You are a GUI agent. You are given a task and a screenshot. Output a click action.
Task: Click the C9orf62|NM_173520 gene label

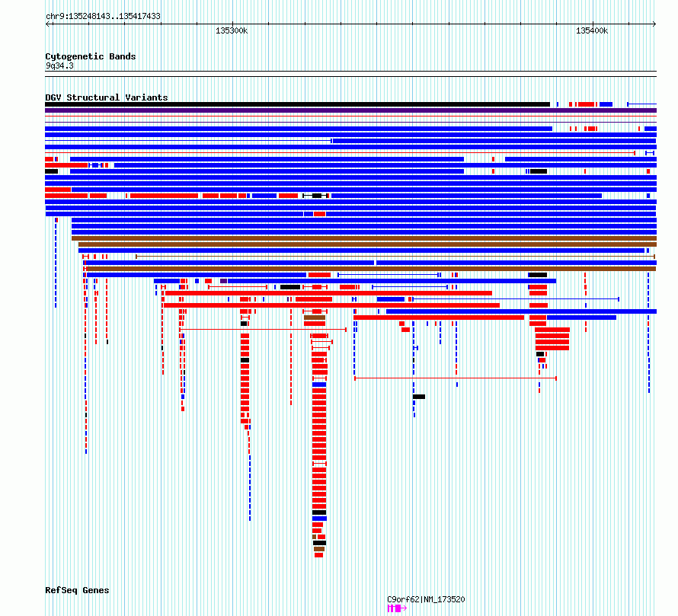click(426, 599)
